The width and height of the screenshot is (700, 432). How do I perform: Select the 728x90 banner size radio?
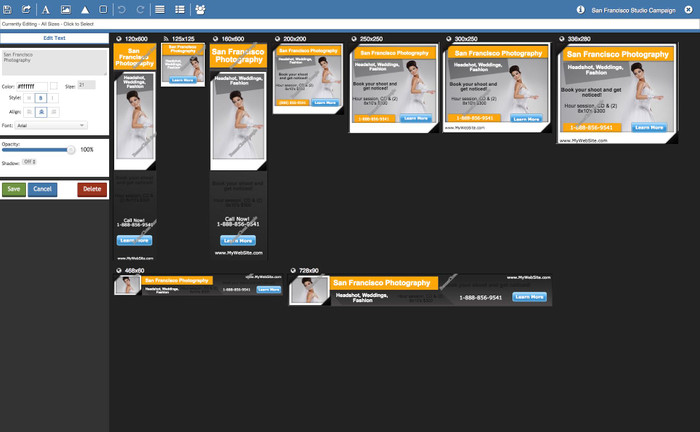292,270
